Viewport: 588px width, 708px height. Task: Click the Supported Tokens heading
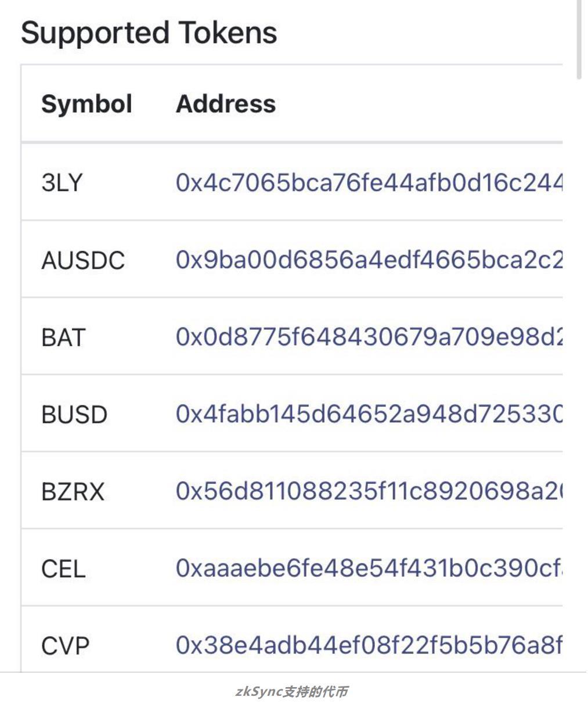tap(149, 33)
